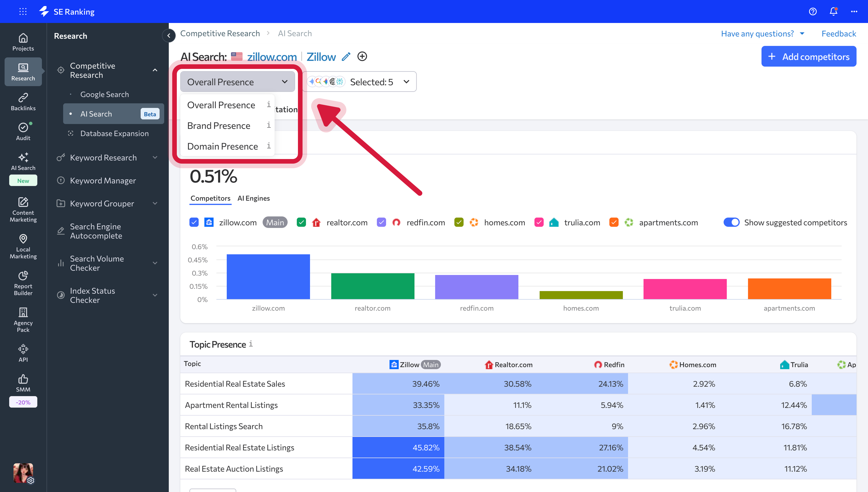Uncheck the realtor.com competitor checkbox
The width and height of the screenshot is (868, 492).
(301, 222)
